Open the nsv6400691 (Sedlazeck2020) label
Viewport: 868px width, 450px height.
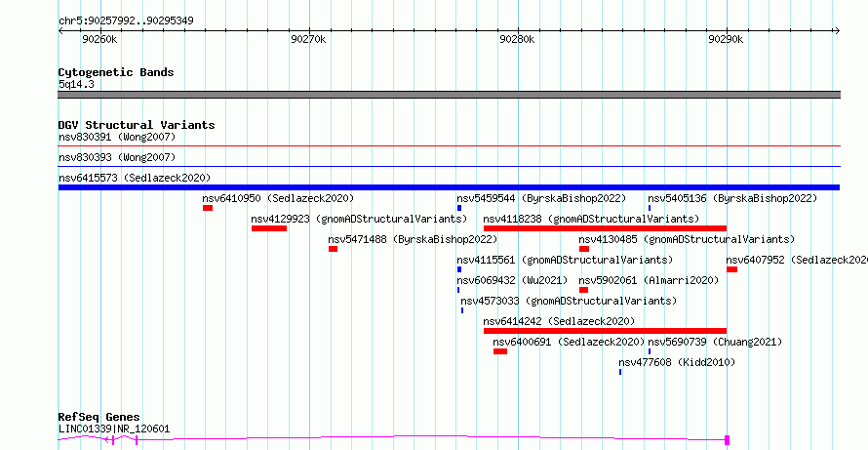pos(569,342)
